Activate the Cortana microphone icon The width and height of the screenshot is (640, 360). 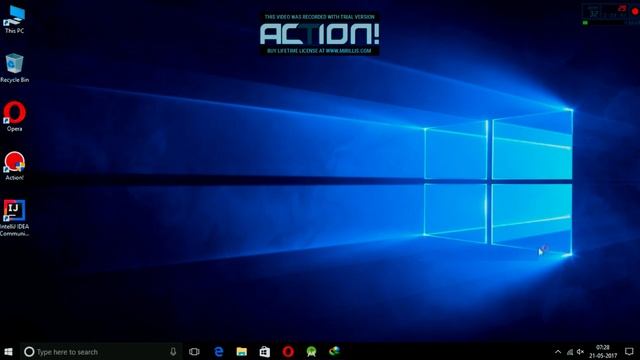tap(173, 352)
